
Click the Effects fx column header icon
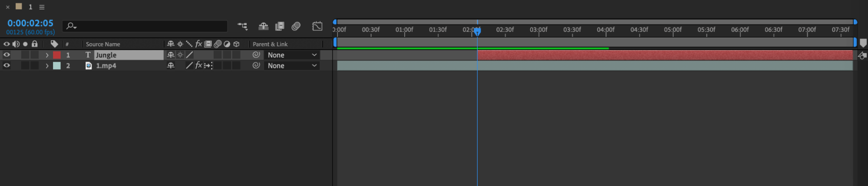coord(199,44)
